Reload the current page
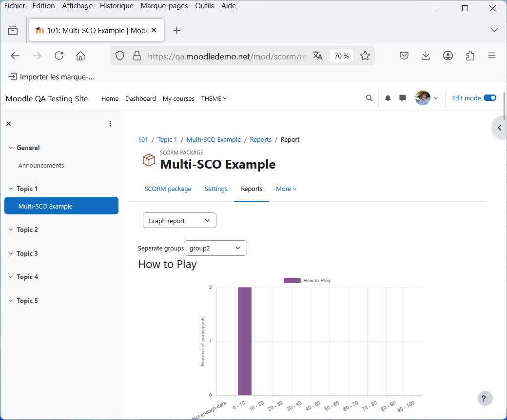Image resolution: width=507 pixels, height=420 pixels. point(59,56)
